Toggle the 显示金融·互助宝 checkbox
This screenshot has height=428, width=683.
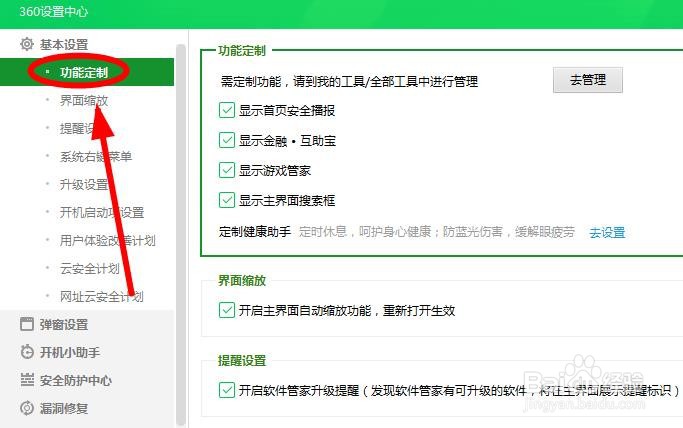pos(227,140)
